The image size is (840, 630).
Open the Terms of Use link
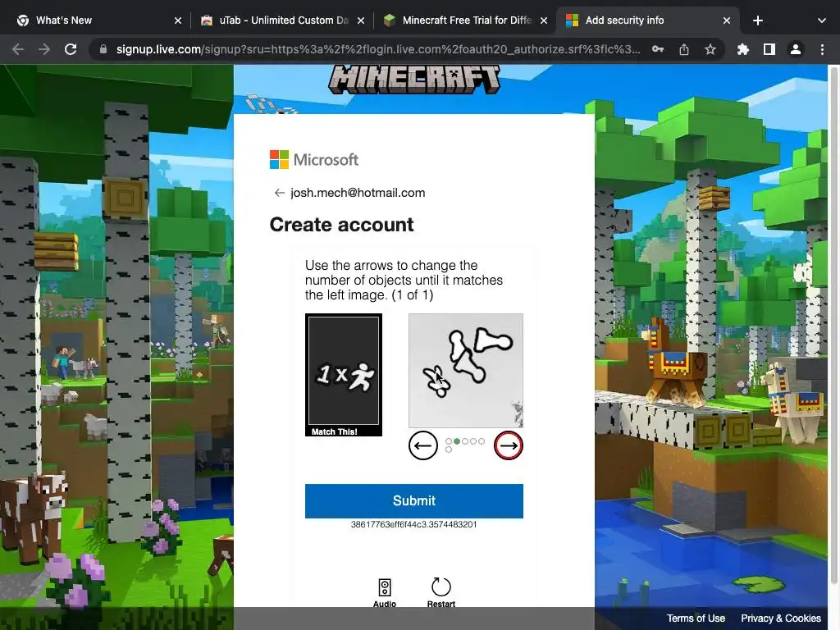click(696, 619)
